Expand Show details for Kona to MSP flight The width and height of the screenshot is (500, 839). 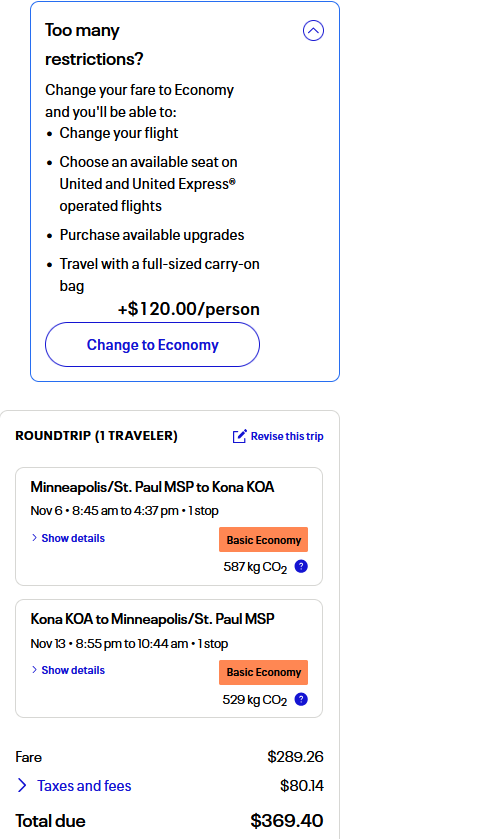[73, 670]
